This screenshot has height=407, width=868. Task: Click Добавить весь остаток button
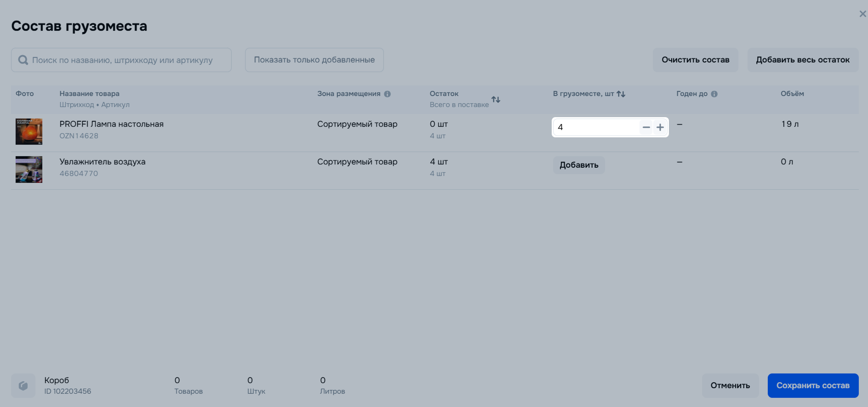point(803,60)
